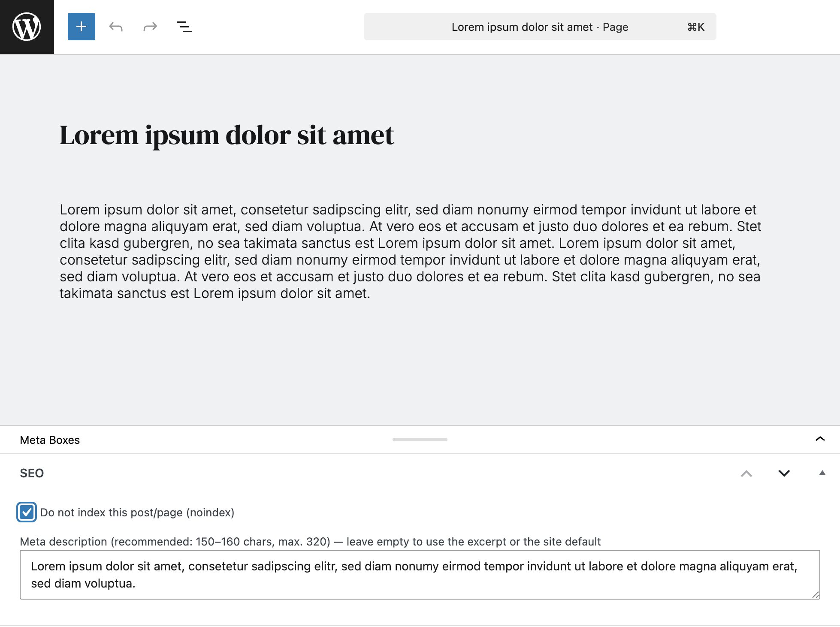Select the SEO panel heading

click(32, 473)
